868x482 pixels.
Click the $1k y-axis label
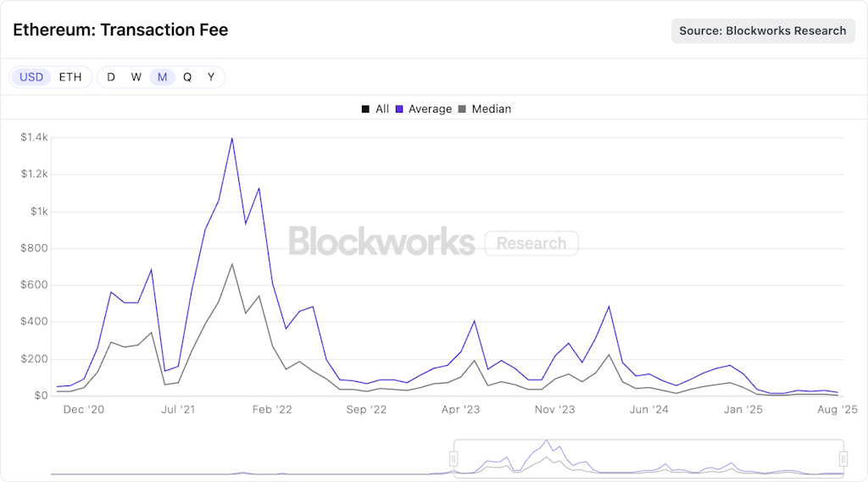pyautogui.click(x=39, y=212)
